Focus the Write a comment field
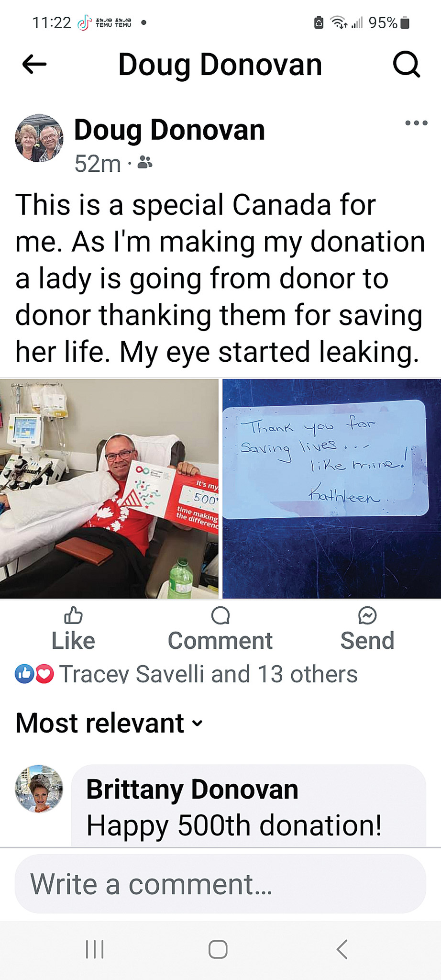This screenshot has width=441, height=980. click(x=220, y=884)
